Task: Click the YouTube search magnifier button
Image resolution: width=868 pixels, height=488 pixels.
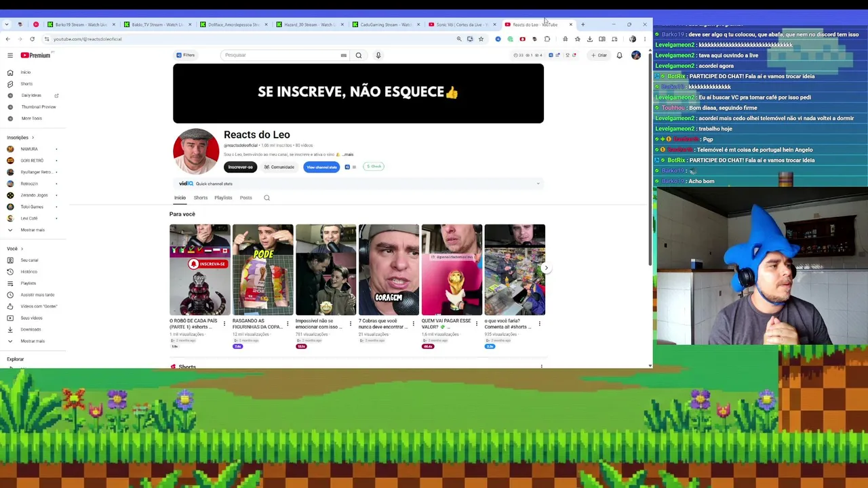Action: 359,55
